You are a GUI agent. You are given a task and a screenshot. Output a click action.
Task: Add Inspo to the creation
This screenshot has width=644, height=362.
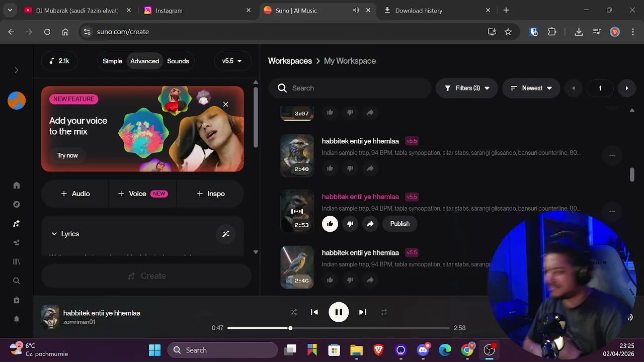(x=210, y=194)
